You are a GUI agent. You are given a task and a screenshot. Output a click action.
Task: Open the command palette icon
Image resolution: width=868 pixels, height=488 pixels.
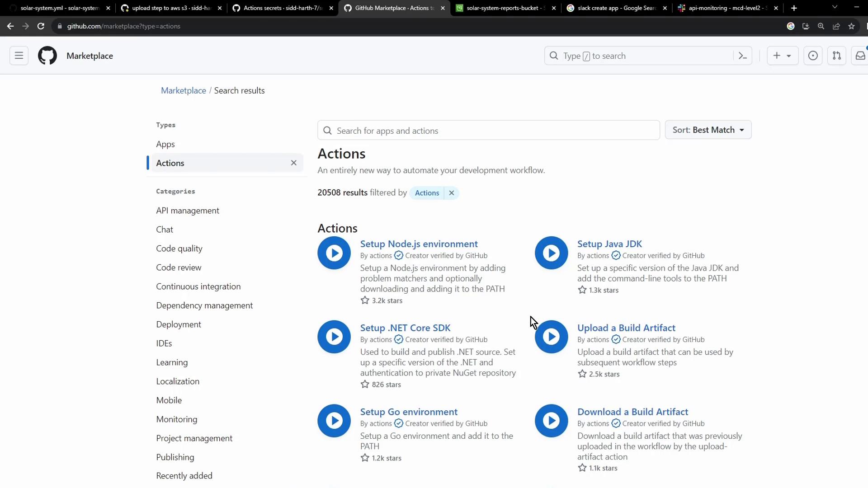pyautogui.click(x=742, y=56)
